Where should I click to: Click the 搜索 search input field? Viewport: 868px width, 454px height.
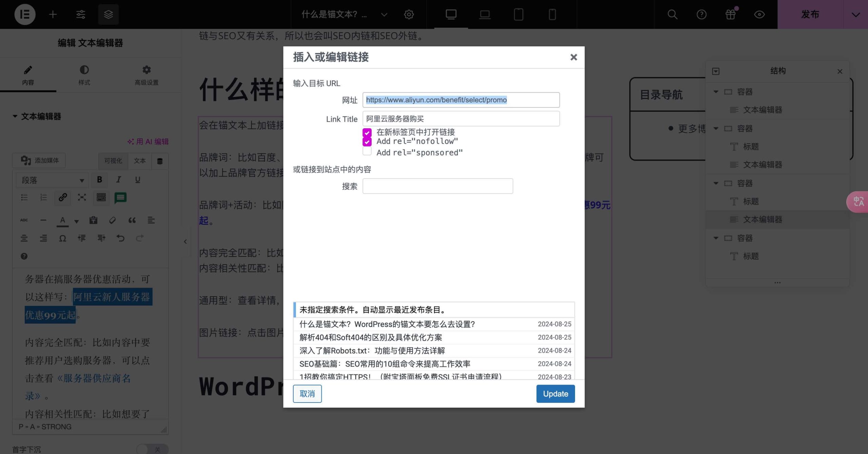pyautogui.click(x=438, y=186)
